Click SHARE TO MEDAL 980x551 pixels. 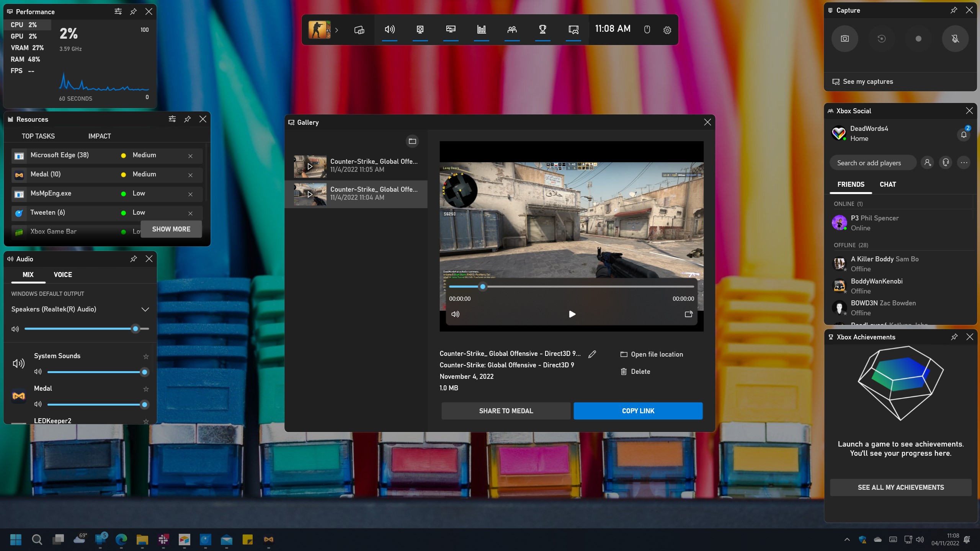tap(506, 411)
